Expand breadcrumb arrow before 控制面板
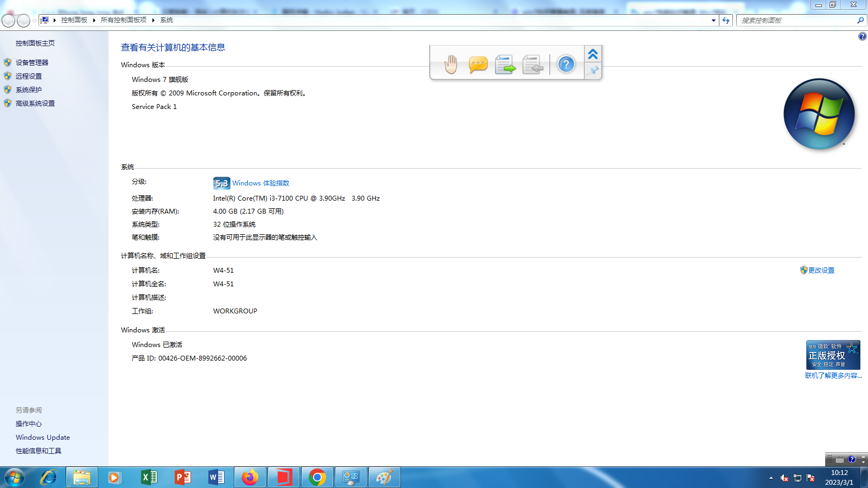This screenshot has height=488, width=868. click(55, 20)
